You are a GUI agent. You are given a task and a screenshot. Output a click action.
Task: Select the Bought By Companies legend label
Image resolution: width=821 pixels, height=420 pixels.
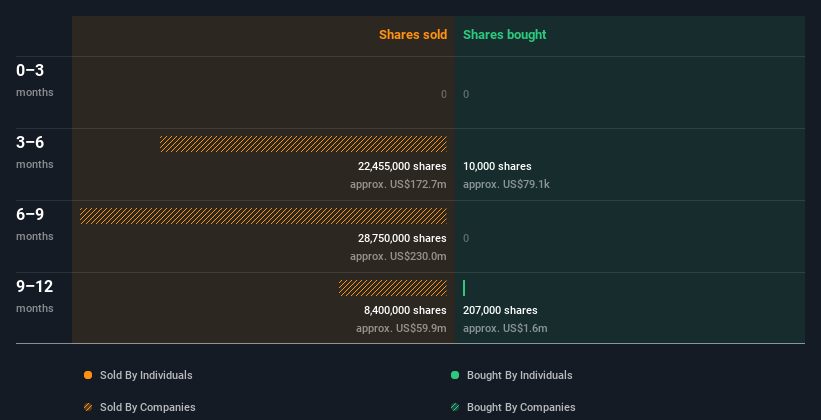[521, 407]
